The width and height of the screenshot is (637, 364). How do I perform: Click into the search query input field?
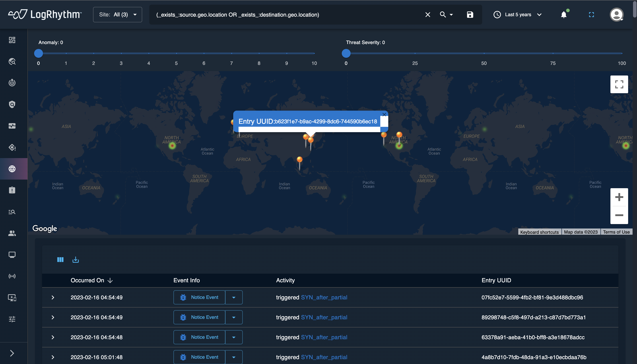click(x=275, y=15)
